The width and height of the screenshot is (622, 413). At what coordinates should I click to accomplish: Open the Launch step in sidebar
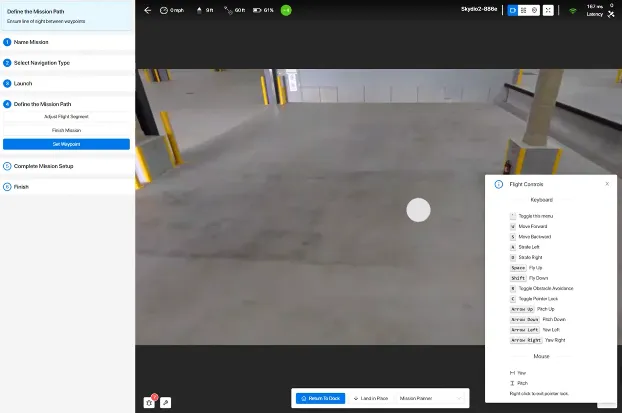[x=66, y=83]
